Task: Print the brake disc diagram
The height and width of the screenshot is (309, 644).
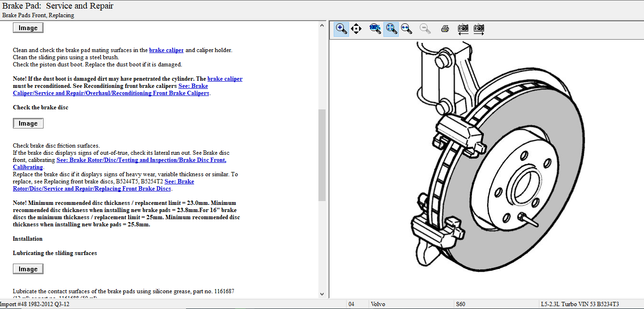Action: (x=445, y=29)
